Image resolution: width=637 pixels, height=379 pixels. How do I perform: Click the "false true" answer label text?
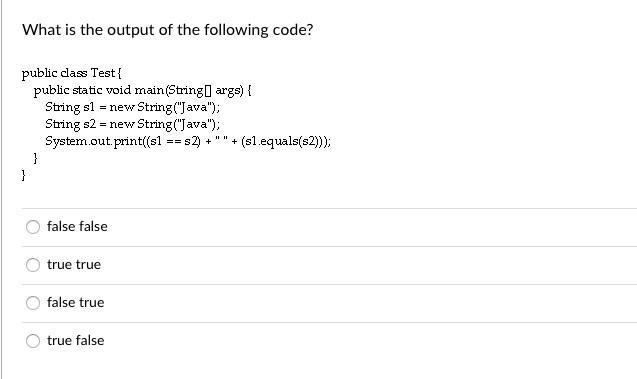(76, 302)
